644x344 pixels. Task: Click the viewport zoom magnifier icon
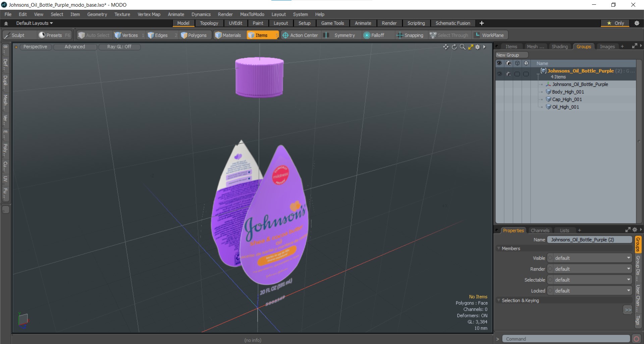tap(463, 47)
